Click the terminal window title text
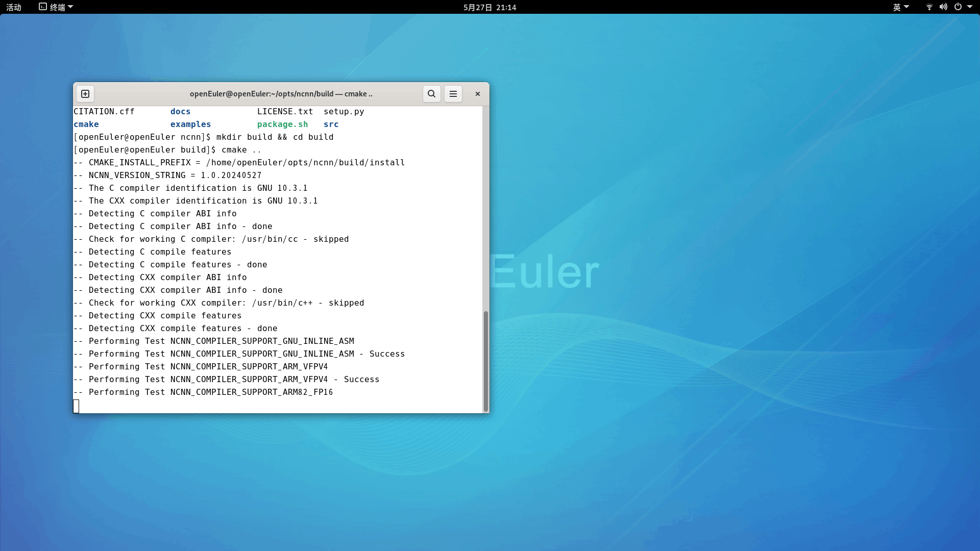This screenshot has height=551, width=980. pyautogui.click(x=281, y=94)
